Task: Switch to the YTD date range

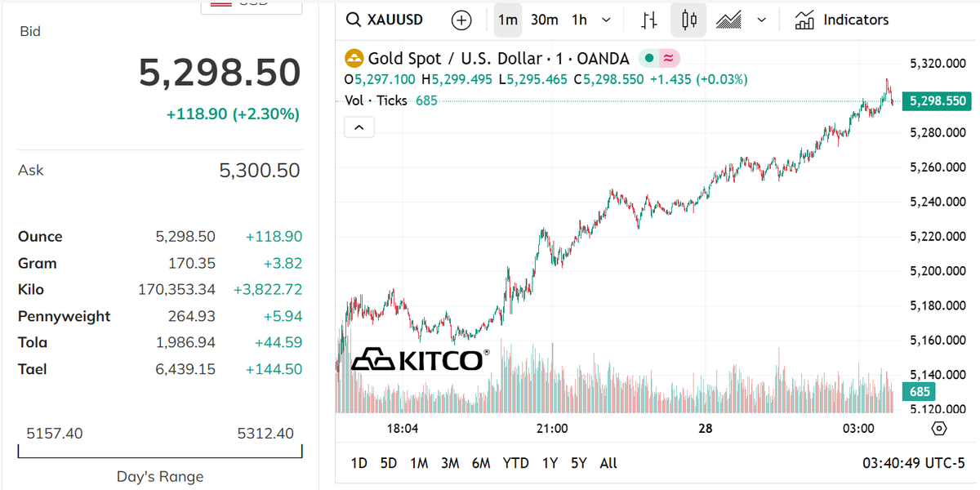Action: coord(515,463)
